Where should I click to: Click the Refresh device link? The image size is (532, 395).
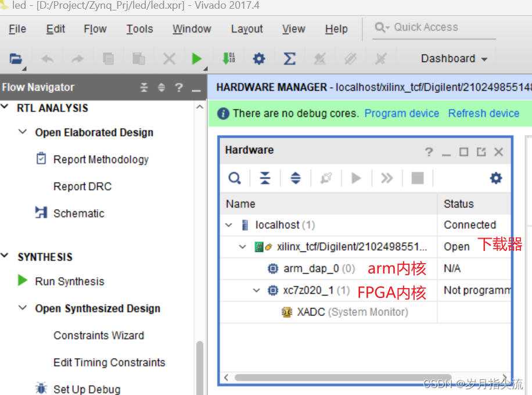pyautogui.click(x=483, y=113)
